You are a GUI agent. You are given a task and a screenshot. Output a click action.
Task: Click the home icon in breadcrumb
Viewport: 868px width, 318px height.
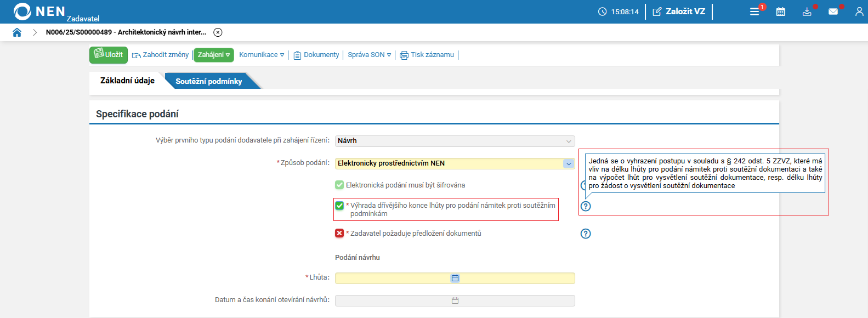pyautogui.click(x=17, y=32)
